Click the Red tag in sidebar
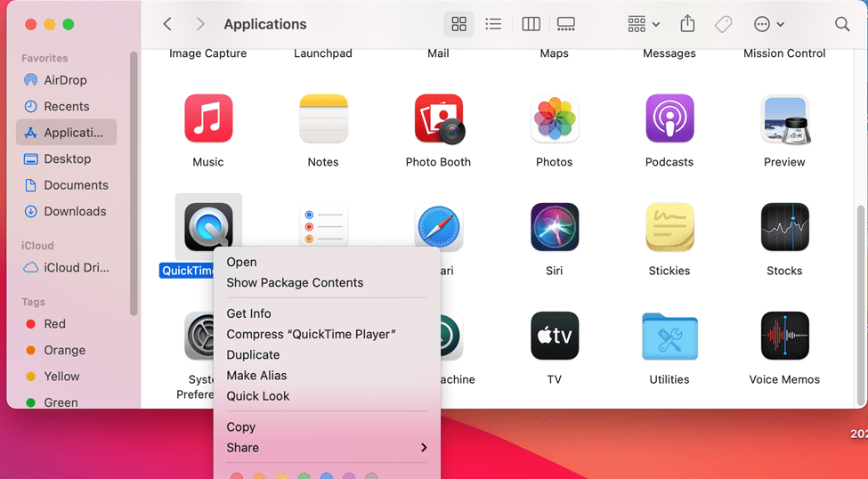The image size is (868, 479). pyautogui.click(x=54, y=324)
